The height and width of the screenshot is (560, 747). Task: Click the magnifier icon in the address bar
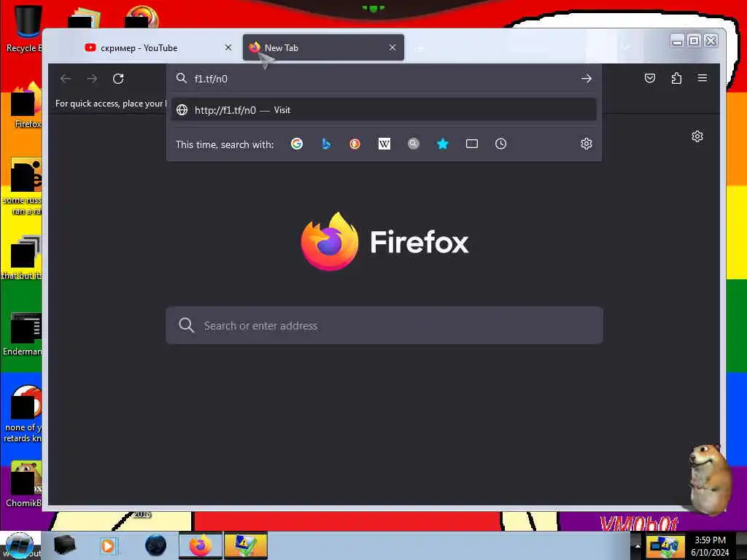point(182,79)
